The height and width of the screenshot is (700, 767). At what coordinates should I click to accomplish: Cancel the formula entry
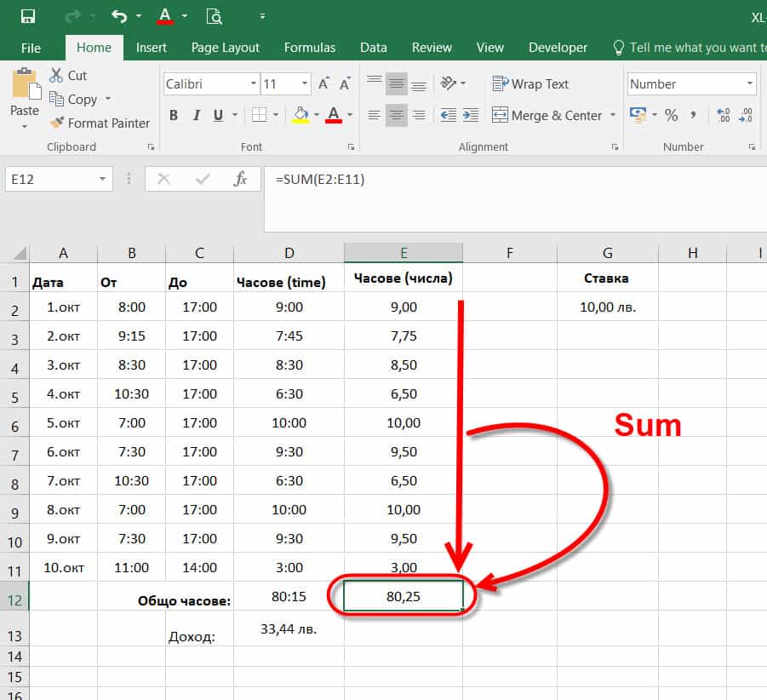(x=163, y=179)
